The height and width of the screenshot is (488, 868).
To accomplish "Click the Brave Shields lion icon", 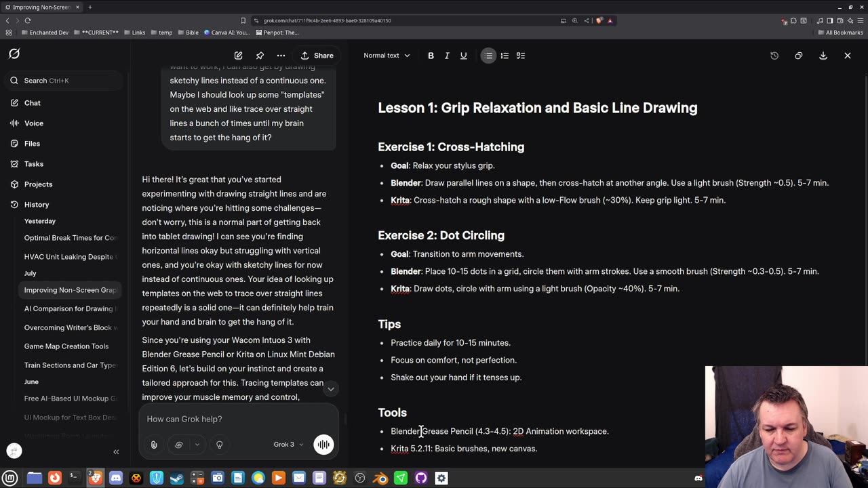I will point(599,20).
